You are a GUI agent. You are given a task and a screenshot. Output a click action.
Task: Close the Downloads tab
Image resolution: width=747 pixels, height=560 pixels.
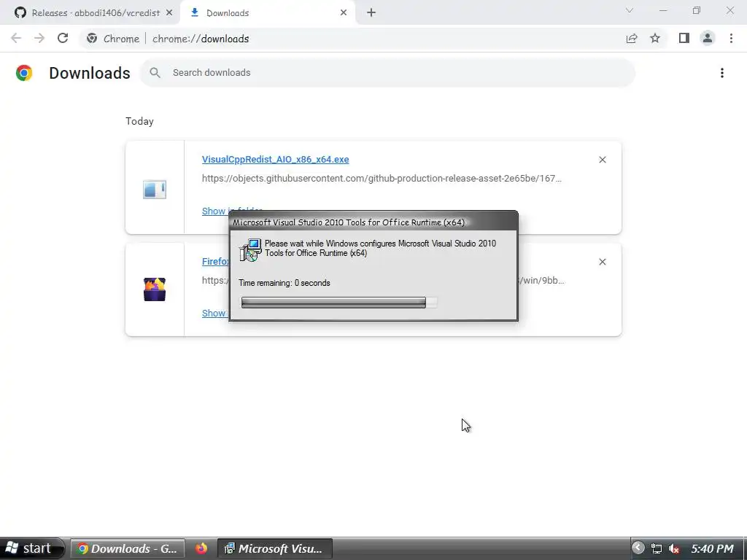tap(344, 13)
